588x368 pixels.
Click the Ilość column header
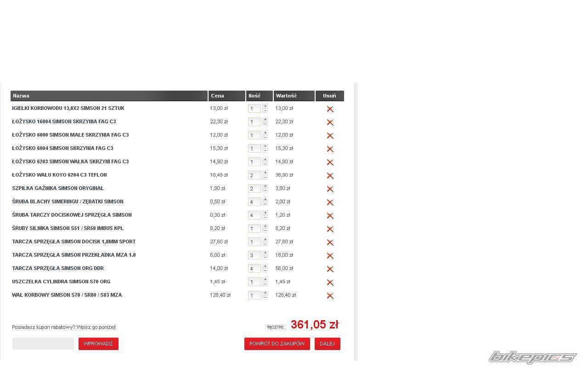(x=260, y=96)
